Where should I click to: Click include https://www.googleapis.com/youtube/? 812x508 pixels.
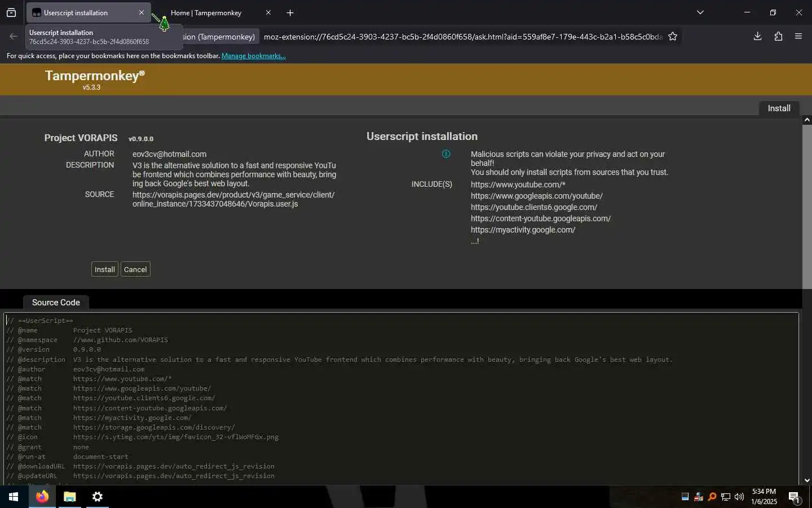(x=537, y=196)
